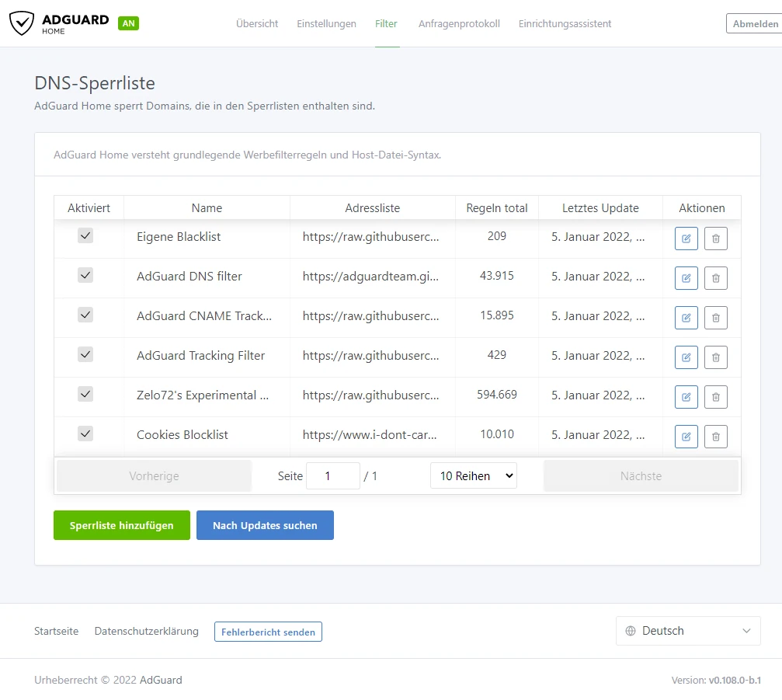
Task: Click the AdGuard Home shield logo
Action: [x=22, y=23]
